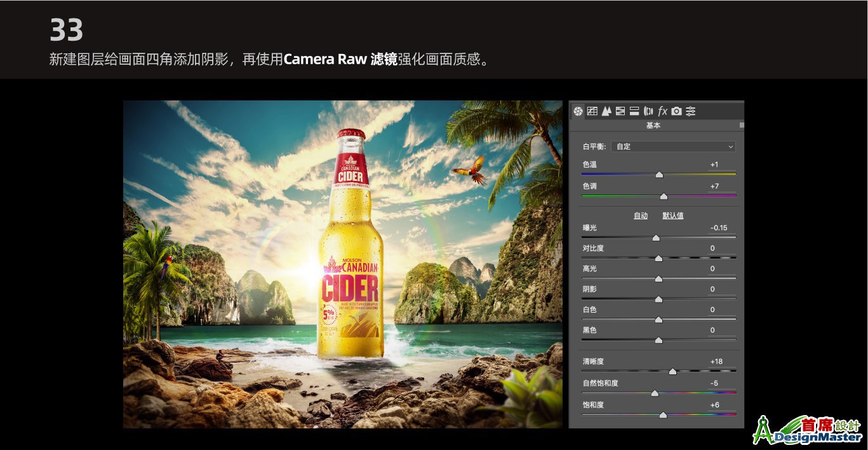The image size is (868, 450).
Task: Click the 清晰度 value field showing +18
Action: [722, 362]
